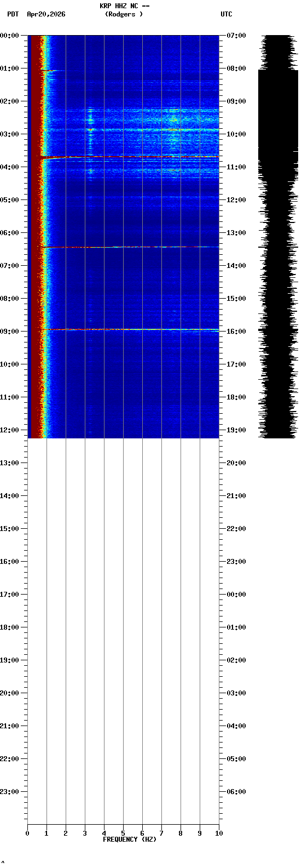The image size is (302, 868).
Task: Click the PDT axis label '06:00'
Action: point(9,233)
